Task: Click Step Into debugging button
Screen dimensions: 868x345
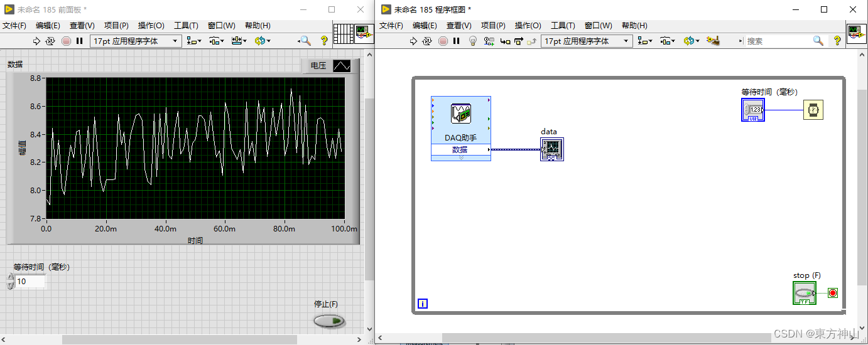Action: point(505,41)
